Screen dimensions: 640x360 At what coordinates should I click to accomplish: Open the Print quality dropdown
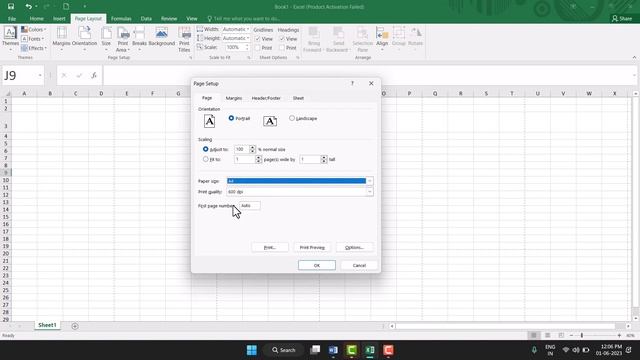[x=369, y=191]
